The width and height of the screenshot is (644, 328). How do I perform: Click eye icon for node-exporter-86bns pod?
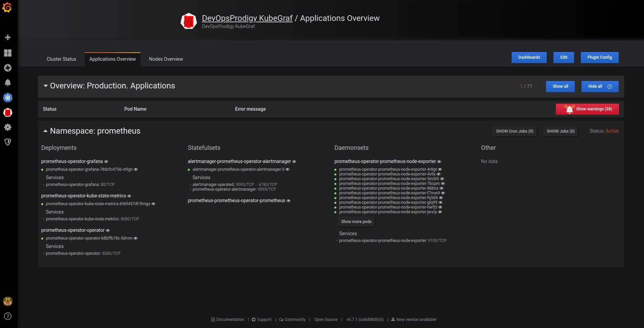pyautogui.click(x=441, y=188)
